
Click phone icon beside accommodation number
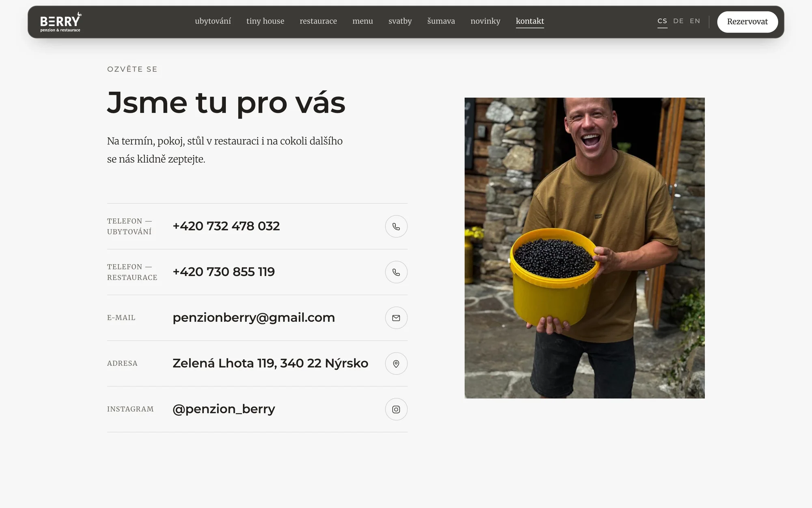pos(396,226)
